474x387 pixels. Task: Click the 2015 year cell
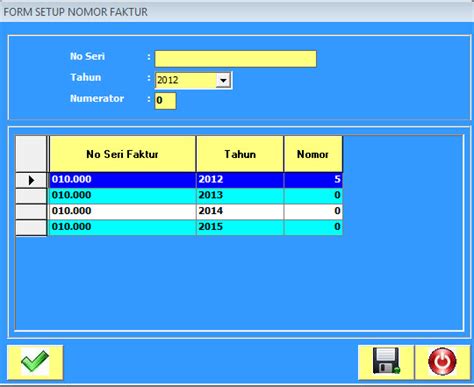pos(240,227)
